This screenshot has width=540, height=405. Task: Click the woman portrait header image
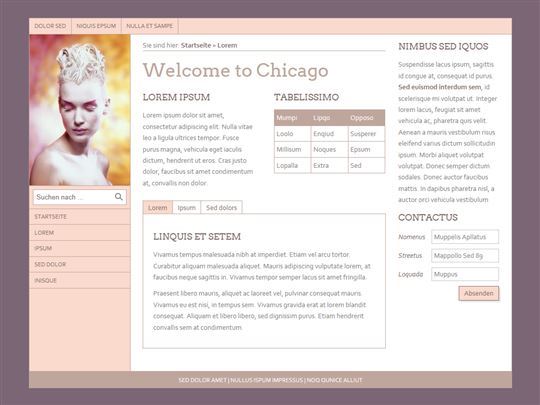[80, 110]
